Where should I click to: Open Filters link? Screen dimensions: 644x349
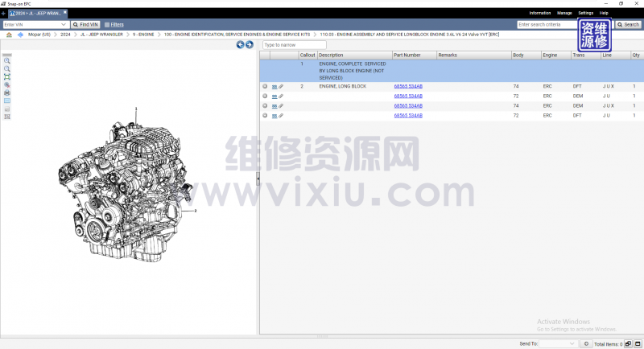coord(117,25)
